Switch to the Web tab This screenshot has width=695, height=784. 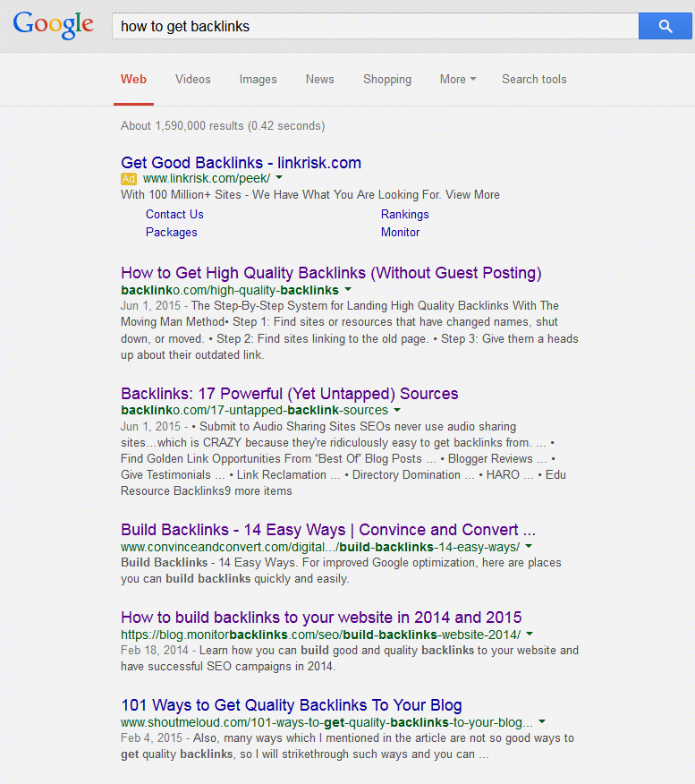(x=133, y=79)
